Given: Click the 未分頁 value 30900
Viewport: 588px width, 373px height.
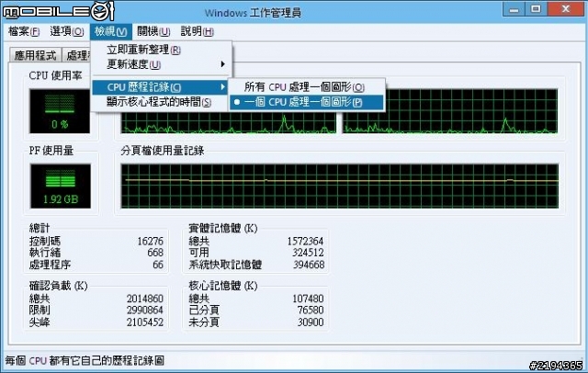Looking at the screenshot, I should pyautogui.click(x=311, y=322).
